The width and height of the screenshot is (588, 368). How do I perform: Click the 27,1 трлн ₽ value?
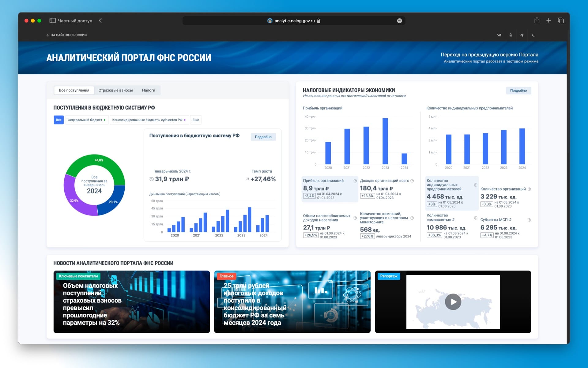pyautogui.click(x=316, y=228)
